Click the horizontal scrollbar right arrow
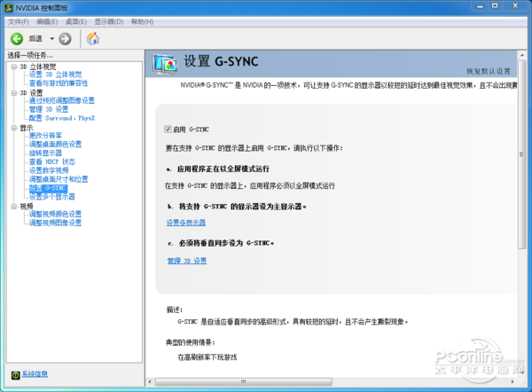This screenshot has height=392, width=532. tap(512, 382)
